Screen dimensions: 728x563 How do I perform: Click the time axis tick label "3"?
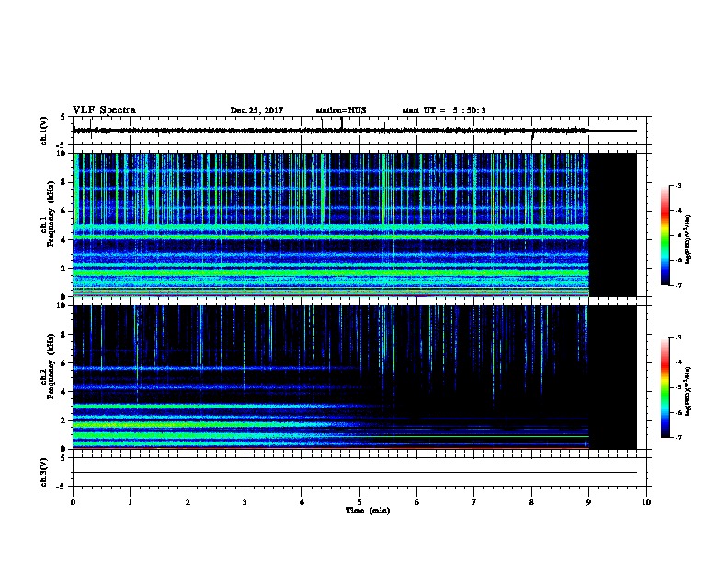(245, 502)
